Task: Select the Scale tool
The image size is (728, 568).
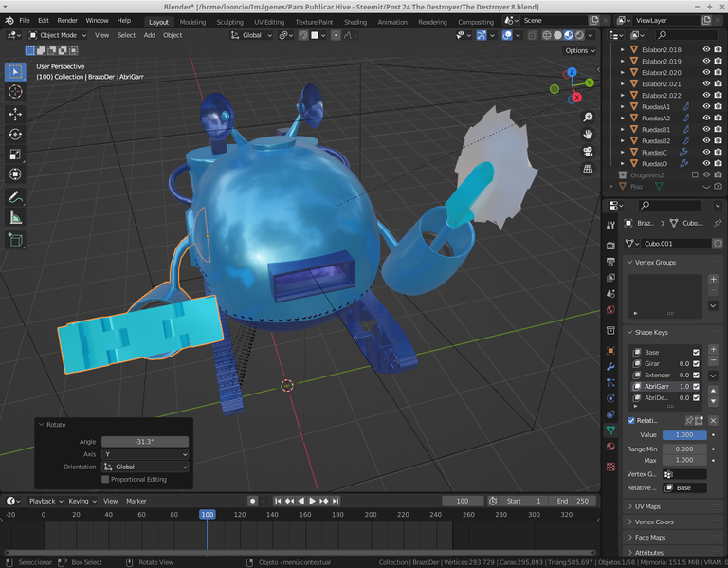Action: 15,155
